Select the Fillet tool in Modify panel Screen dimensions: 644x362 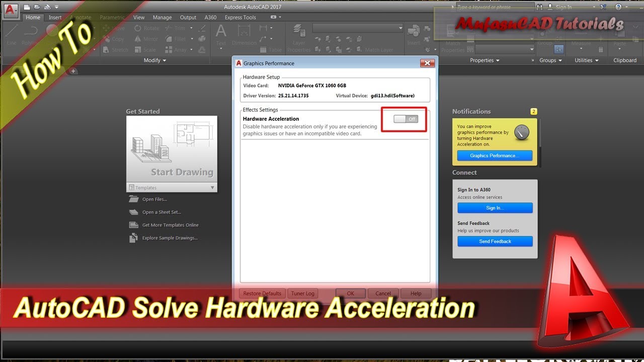pos(175,39)
